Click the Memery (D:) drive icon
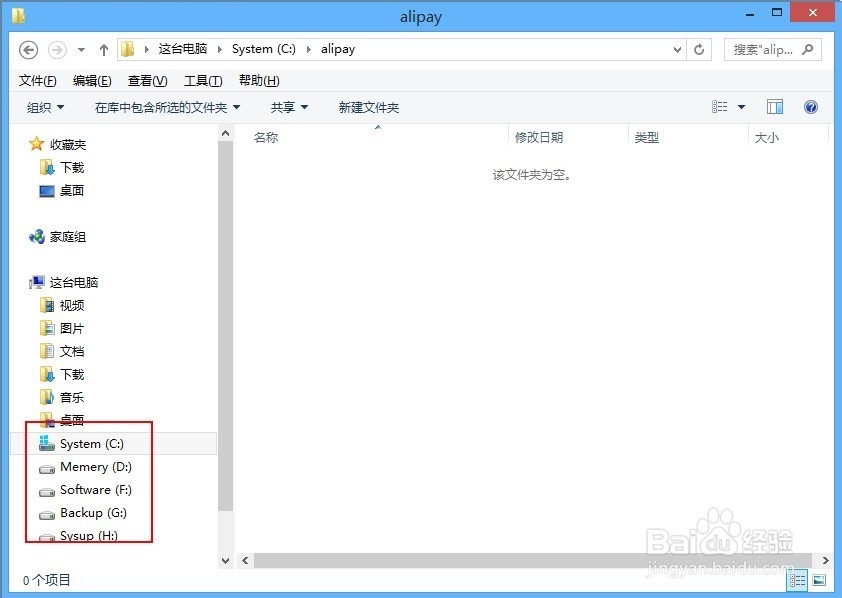Viewport: 842px width, 598px height. [47, 469]
